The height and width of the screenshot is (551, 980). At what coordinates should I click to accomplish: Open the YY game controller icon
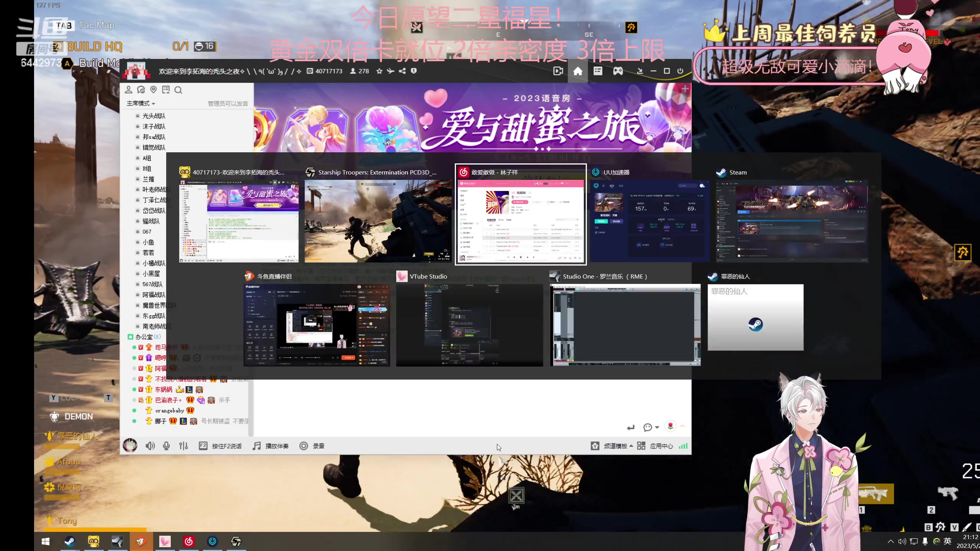tap(618, 71)
